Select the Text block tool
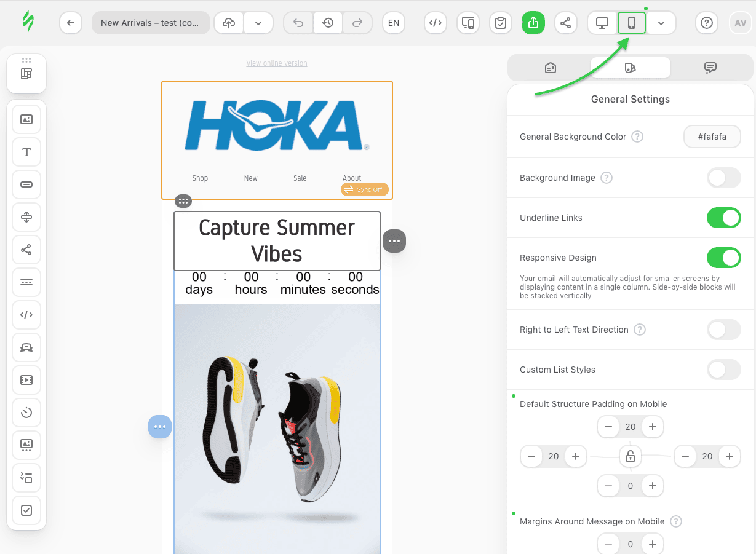 pos(26,152)
